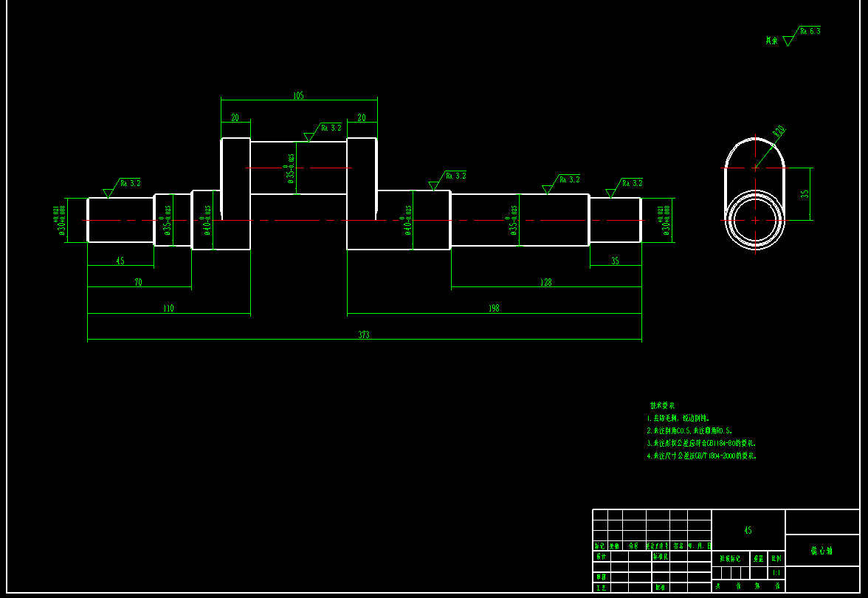Select Ra 3.2 symbol on leftmost shaft segment

pyautogui.click(x=122, y=188)
